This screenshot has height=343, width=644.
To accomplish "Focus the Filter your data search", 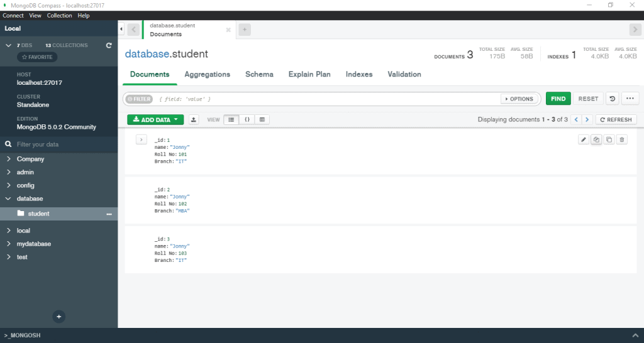I will (x=58, y=144).
